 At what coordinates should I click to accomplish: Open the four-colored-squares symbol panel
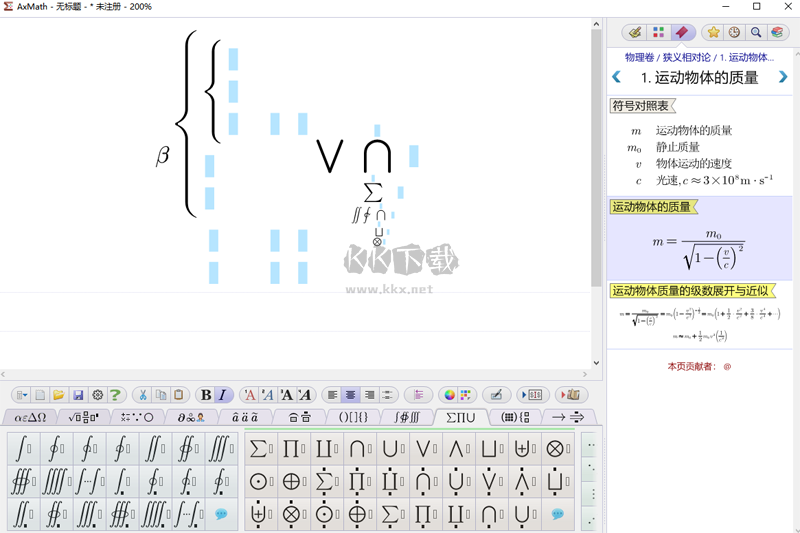coord(658,33)
